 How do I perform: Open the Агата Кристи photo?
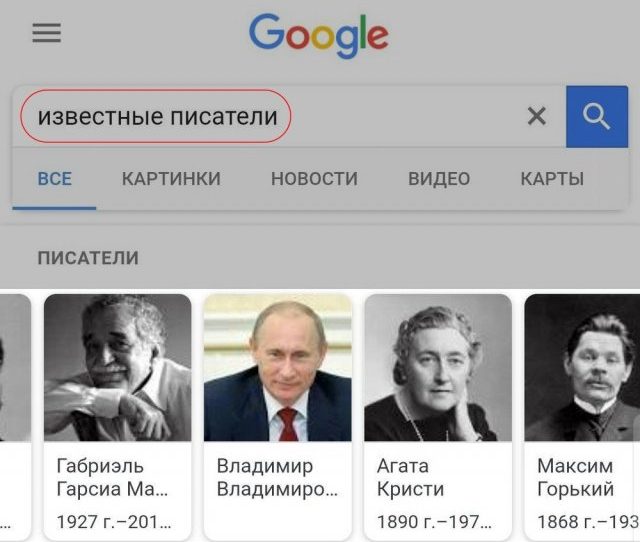tap(438, 367)
